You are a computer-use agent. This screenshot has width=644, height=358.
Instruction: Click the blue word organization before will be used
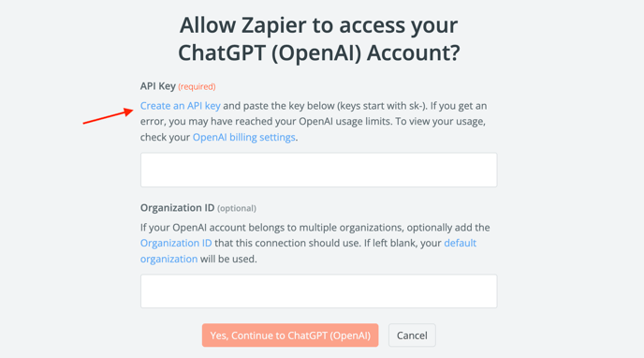(168, 260)
